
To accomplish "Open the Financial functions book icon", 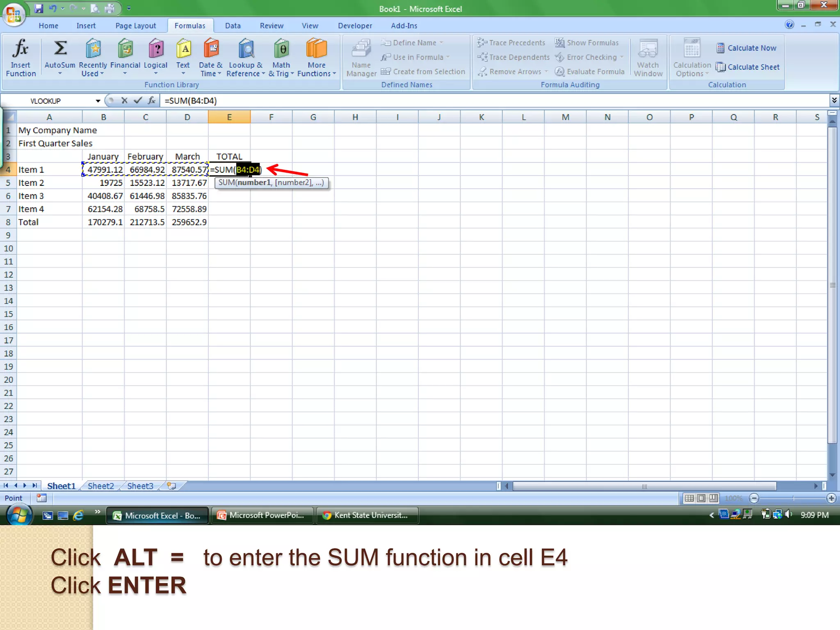I will (x=125, y=48).
